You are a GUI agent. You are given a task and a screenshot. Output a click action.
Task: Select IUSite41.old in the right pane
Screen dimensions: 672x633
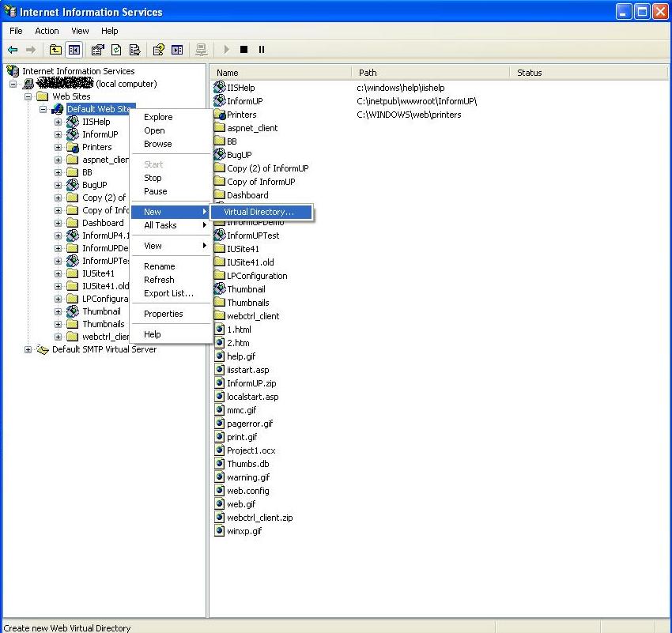251,262
